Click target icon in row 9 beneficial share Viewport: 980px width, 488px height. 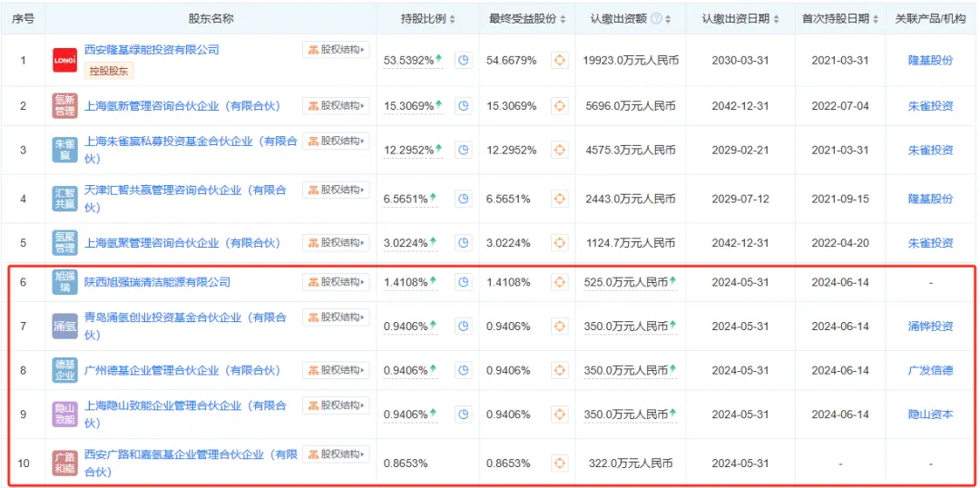559,415
